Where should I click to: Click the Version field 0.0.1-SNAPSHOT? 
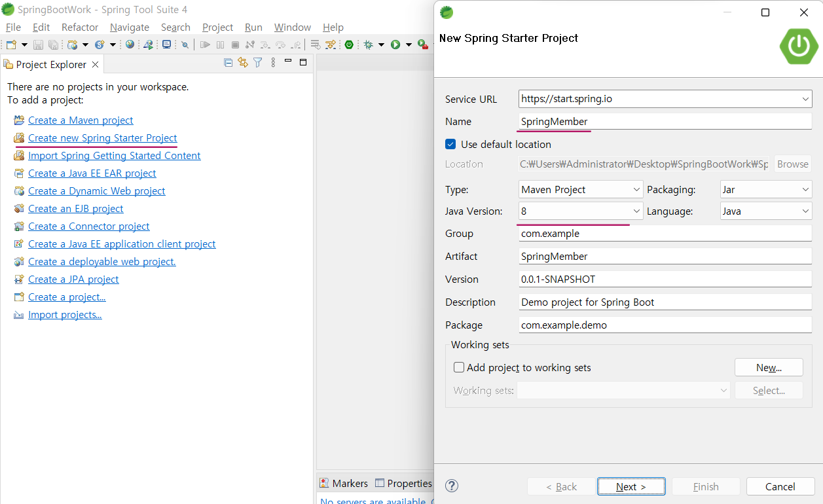pyautogui.click(x=665, y=279)
